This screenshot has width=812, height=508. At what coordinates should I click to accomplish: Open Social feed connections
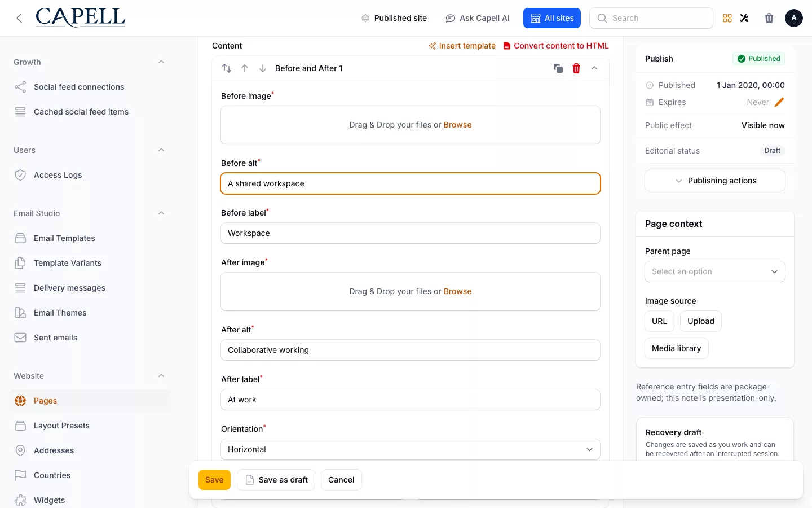pyautogui.click(x=90, y=87)
